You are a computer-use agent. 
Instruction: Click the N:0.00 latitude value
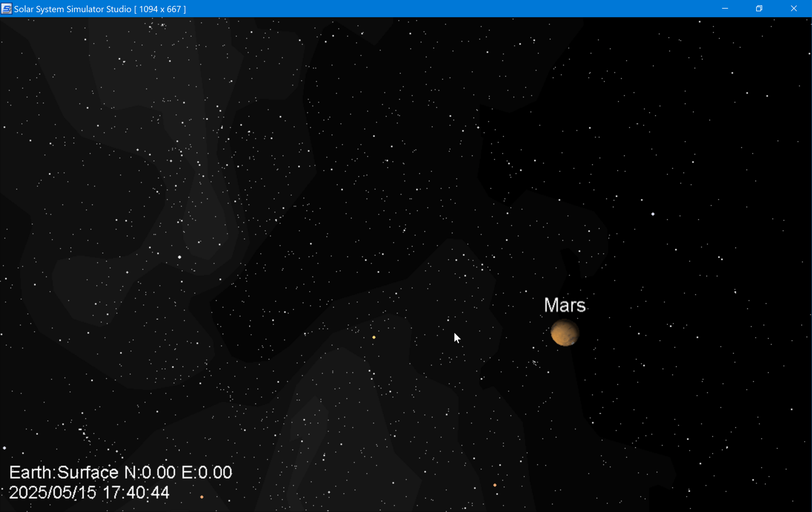(x=150, y=473)
